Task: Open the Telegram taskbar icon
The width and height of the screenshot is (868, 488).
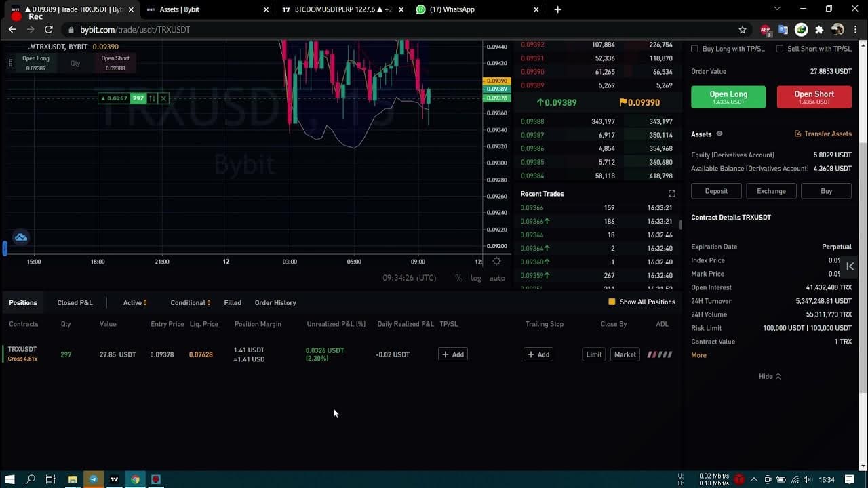Action: 94,479
